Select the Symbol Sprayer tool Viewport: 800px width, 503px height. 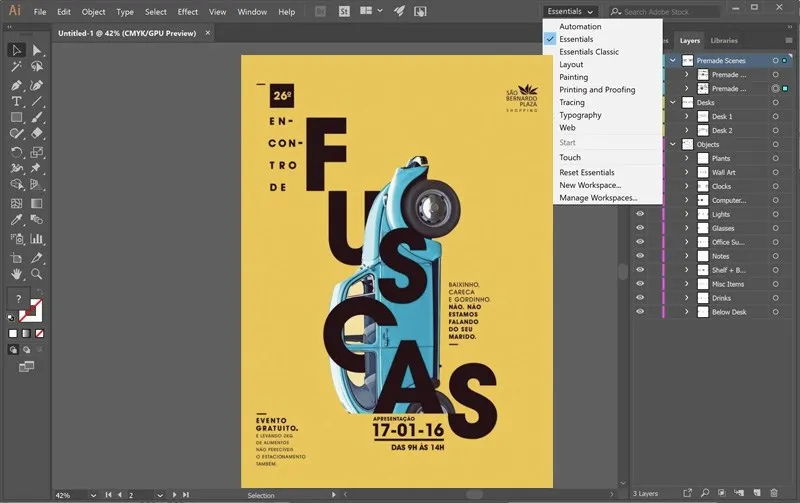coord(16,238)
